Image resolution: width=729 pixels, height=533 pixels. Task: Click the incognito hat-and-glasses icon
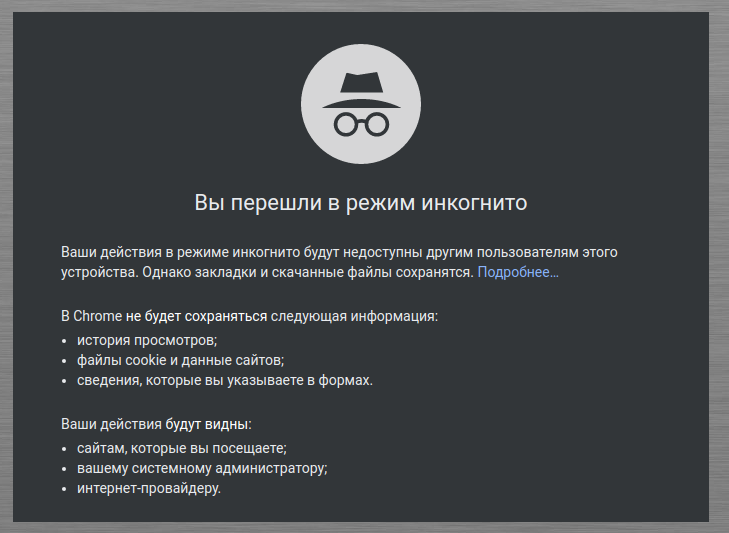[361, 104]
